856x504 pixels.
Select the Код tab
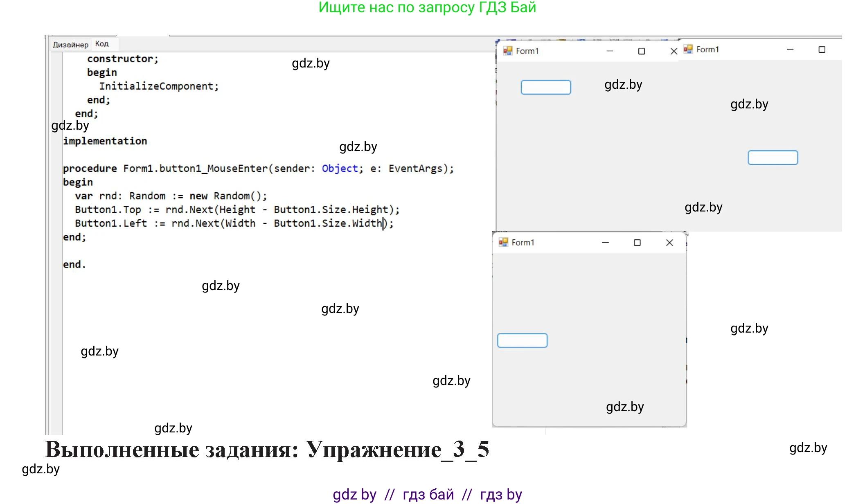pyautogui.click(x=102, y=43)
